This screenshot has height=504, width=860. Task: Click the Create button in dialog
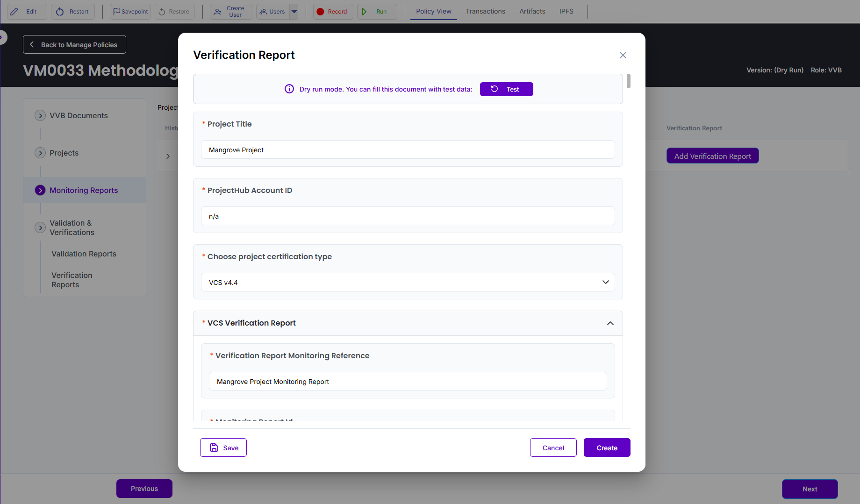pyautogui.click(x=607, y=447)
